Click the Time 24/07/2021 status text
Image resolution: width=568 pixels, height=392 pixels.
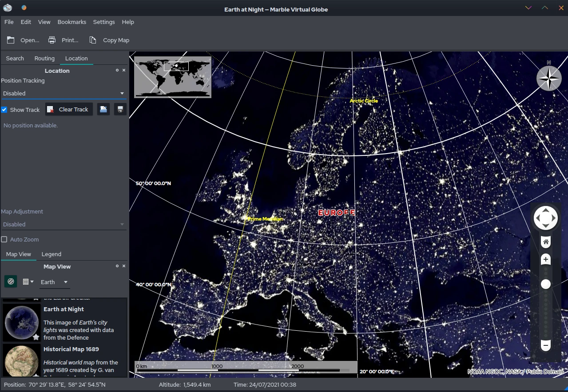(x=265, y=384)
